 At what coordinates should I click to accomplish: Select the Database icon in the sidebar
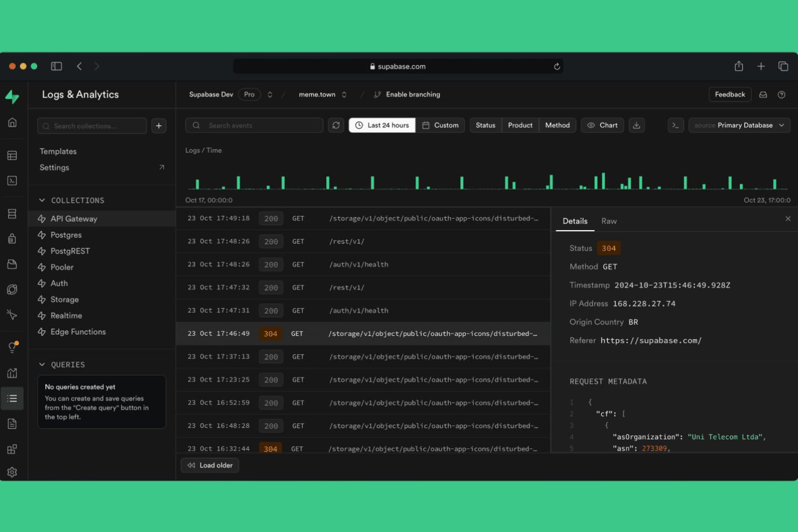pyautogui.click(x=12, y=213)
